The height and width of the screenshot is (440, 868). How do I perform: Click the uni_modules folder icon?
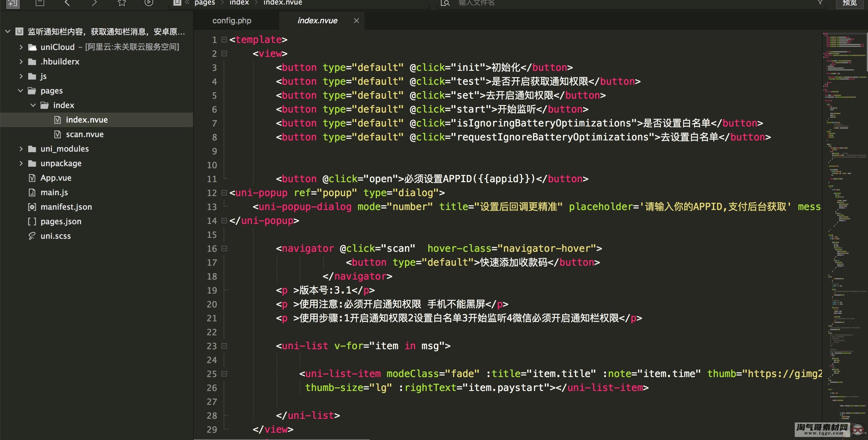32,149
